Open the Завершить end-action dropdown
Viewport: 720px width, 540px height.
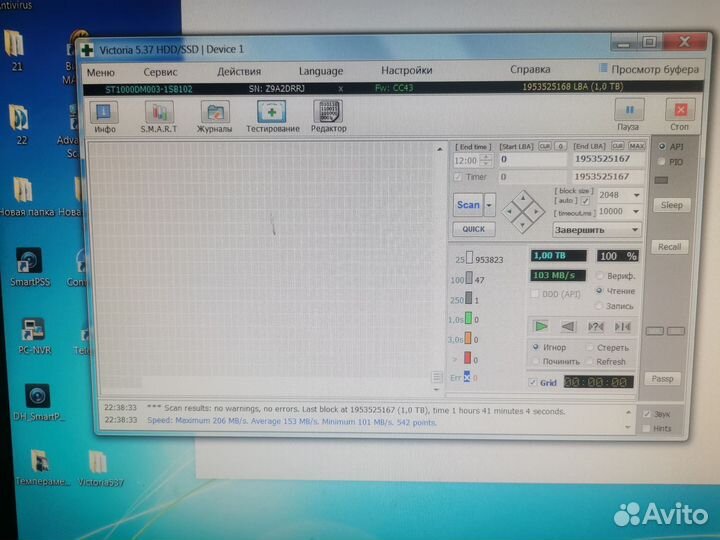pyautogui.click(x=596, y=230)
